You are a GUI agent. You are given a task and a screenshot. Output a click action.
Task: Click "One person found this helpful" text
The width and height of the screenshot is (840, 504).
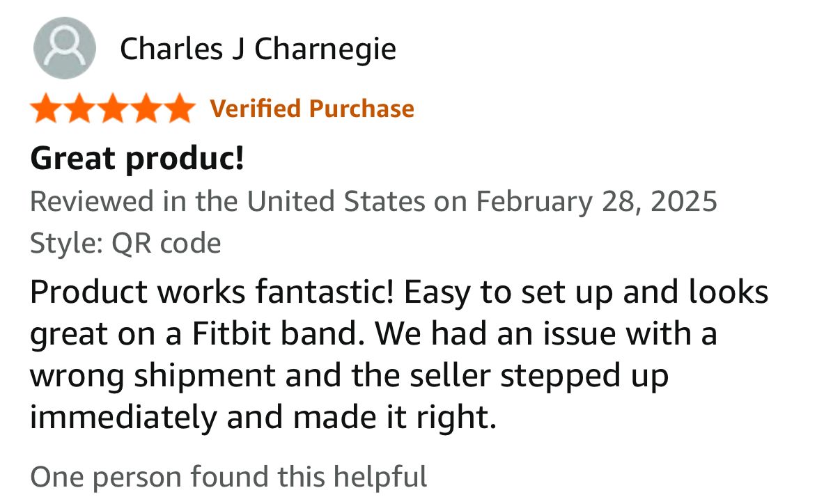228,477
